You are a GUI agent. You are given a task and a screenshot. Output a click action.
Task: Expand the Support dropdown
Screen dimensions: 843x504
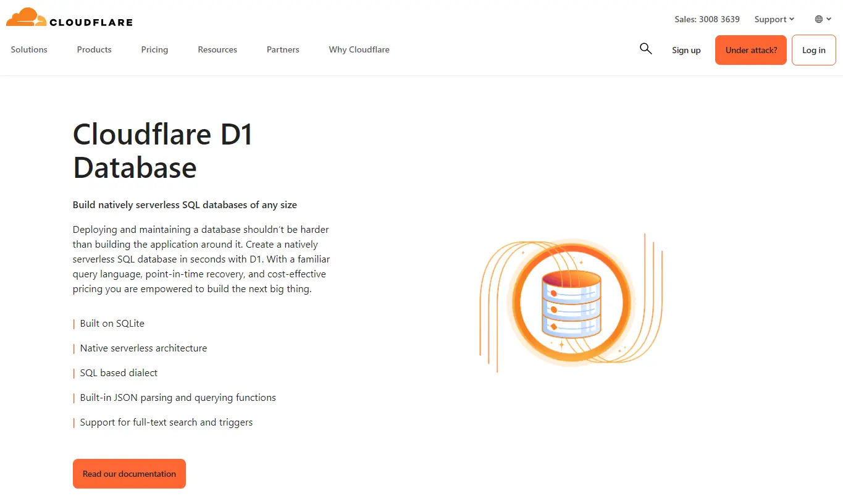tap(774, 19)
